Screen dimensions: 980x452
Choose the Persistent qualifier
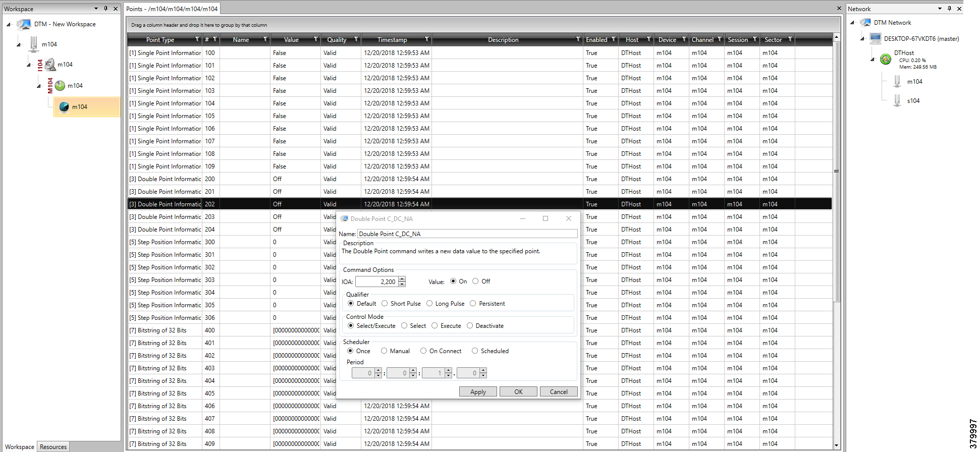(473, 304)
